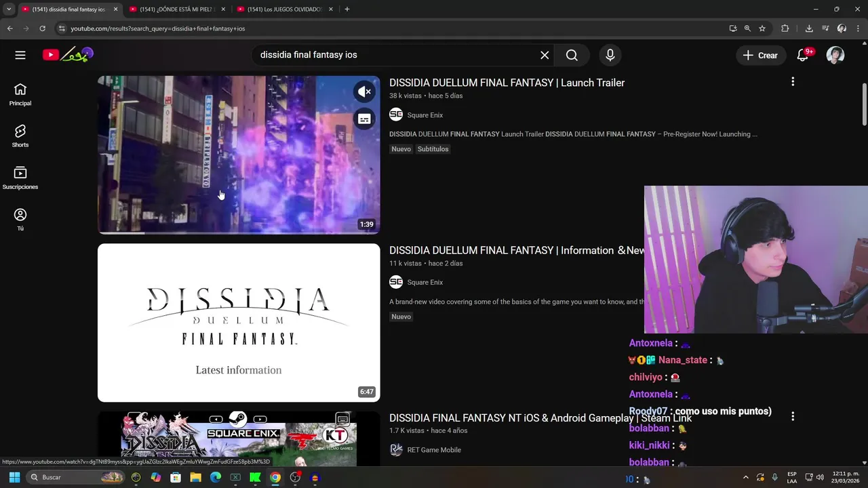868x488 pixels.
Task: Open Shorts in the YouTube sidebar
Action: 20,136
